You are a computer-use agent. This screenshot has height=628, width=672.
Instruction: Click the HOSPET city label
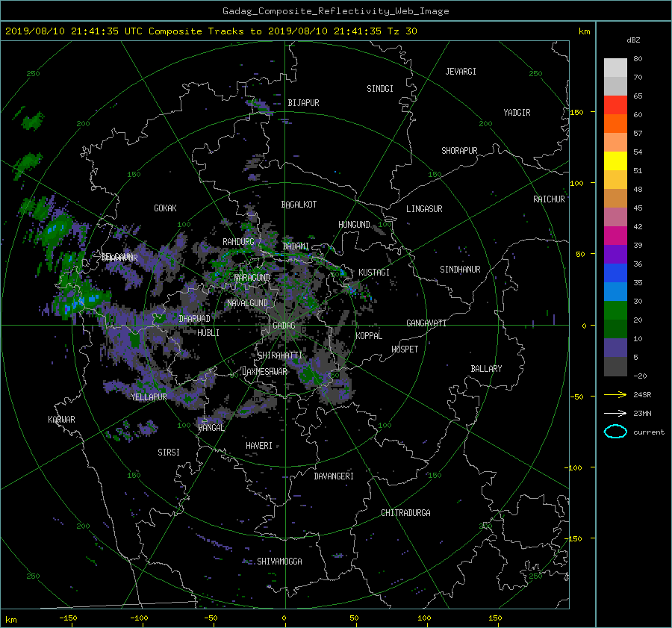405,349
